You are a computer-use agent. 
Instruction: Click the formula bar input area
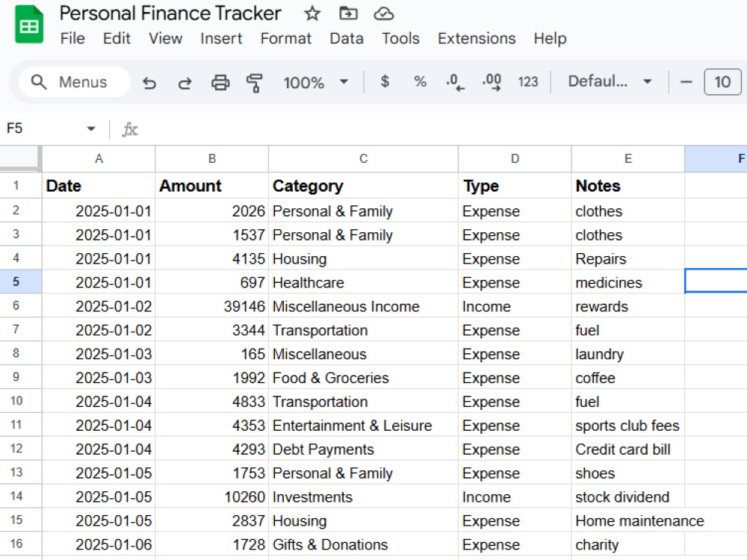(x=443, y=129)
